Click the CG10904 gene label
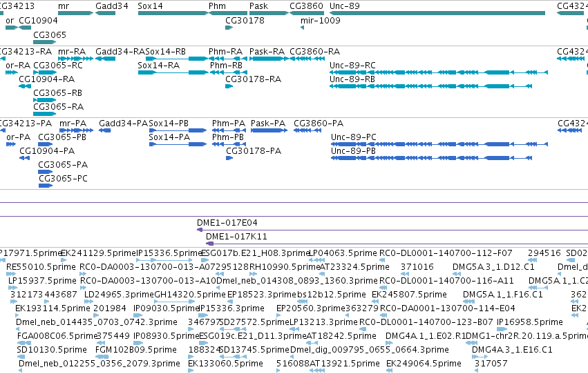This screenshot has width=588, height=374. coord(38,20)
